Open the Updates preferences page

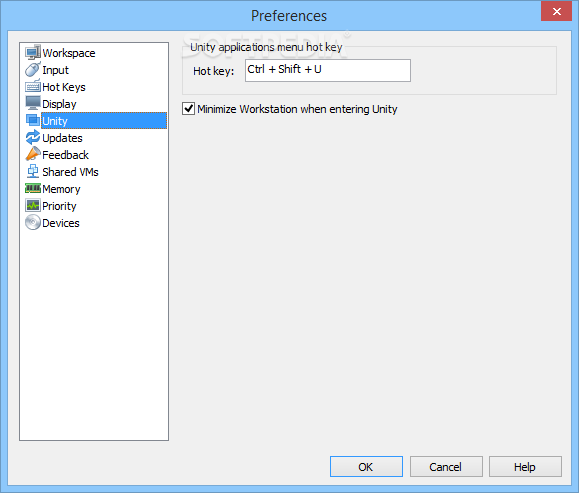62,138
